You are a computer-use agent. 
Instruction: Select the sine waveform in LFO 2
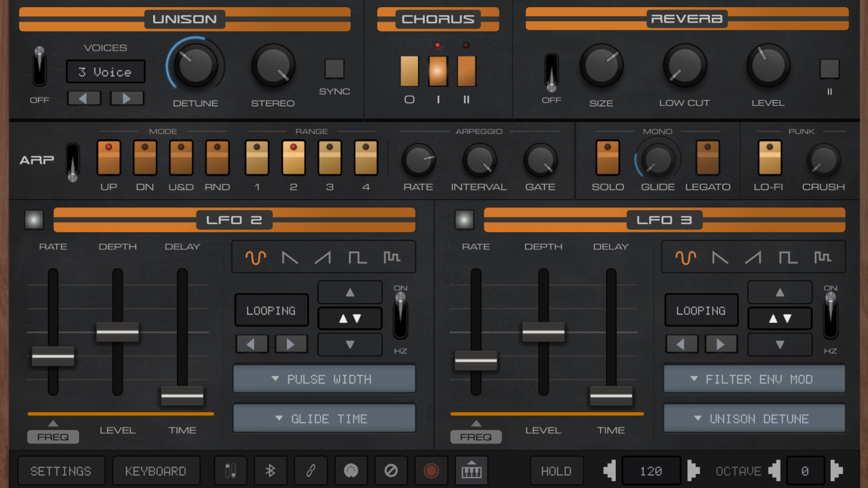(x=255, y=258)
